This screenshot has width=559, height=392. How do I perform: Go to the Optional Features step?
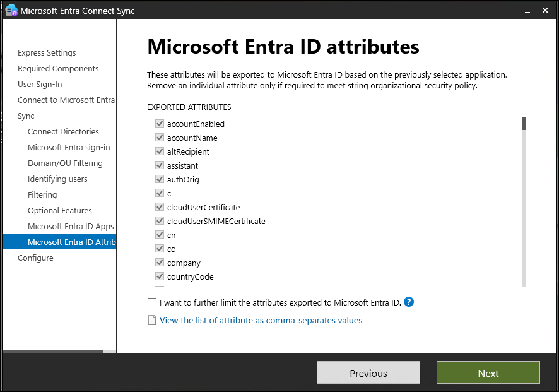tap(60, 211)
